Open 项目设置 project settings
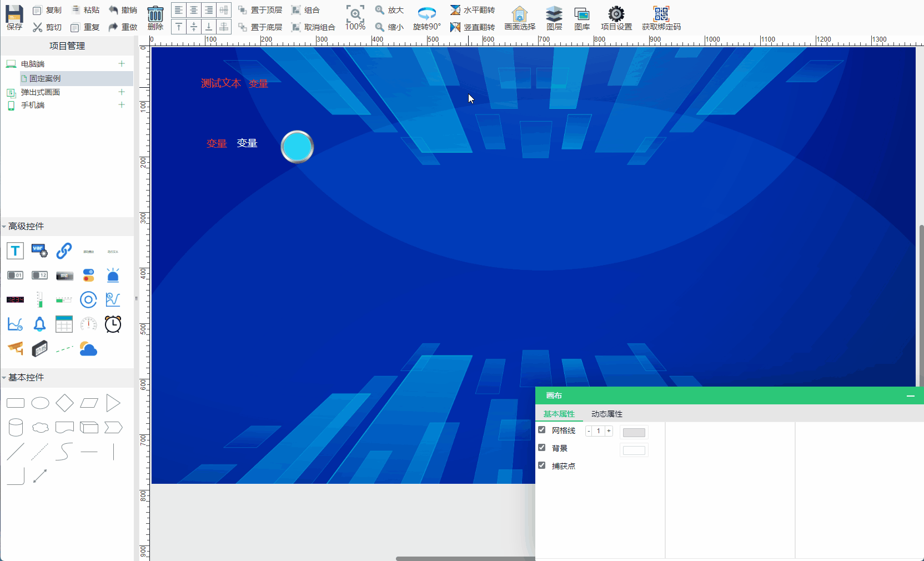This screenshot has width=924, height=561. click(x=616, y=18)
